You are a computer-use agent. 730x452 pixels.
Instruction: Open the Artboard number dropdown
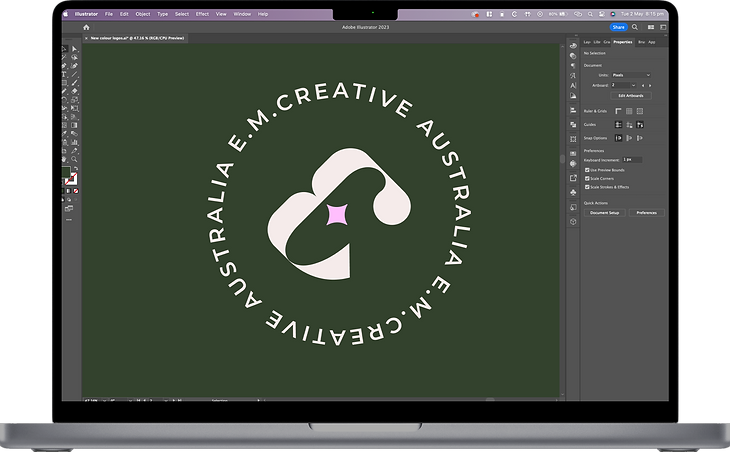[634, 85]
